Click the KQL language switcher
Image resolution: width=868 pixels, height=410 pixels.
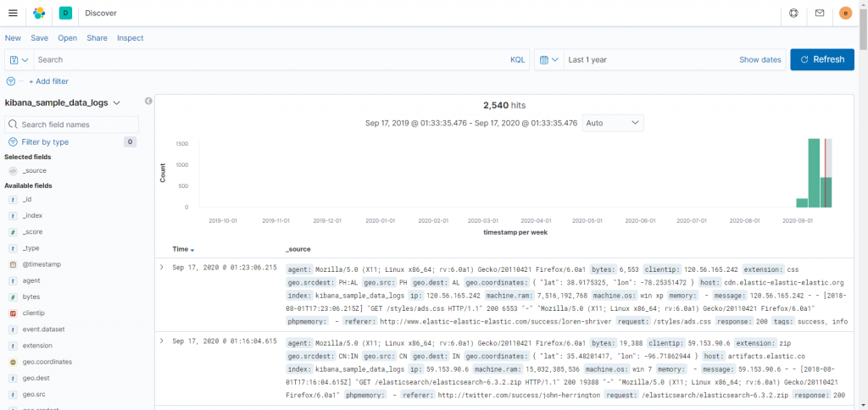518,60
